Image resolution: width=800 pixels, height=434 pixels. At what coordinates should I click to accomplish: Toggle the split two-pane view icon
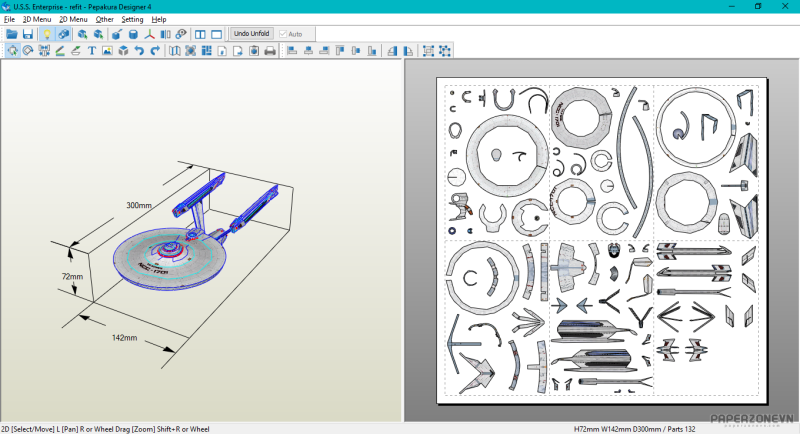click(x=200, y=34)
